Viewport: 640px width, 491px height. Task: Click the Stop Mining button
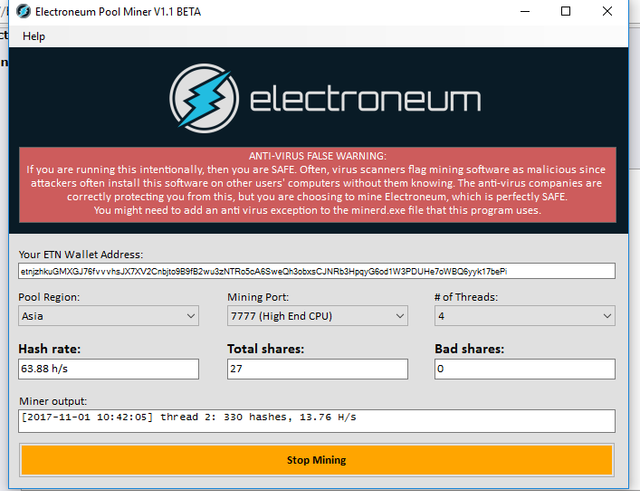pos(317,460)
